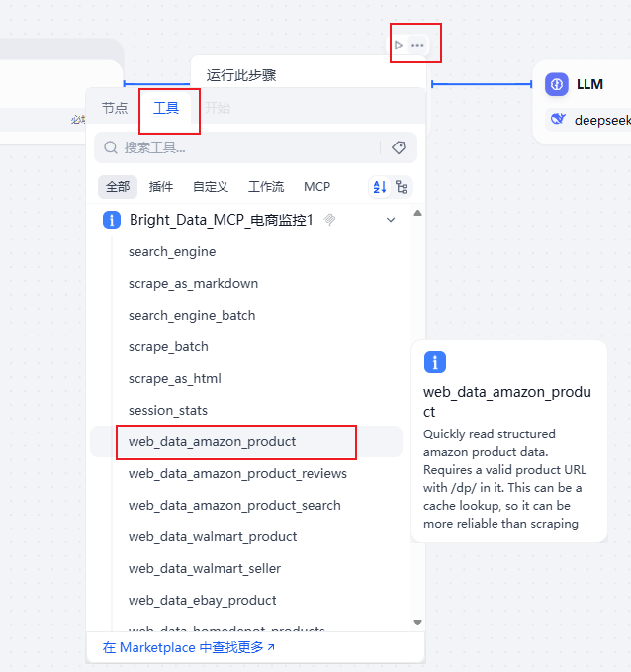Click the 搜索工具 search field
This screenshot has height=672, width=631.
coord(255,147)
